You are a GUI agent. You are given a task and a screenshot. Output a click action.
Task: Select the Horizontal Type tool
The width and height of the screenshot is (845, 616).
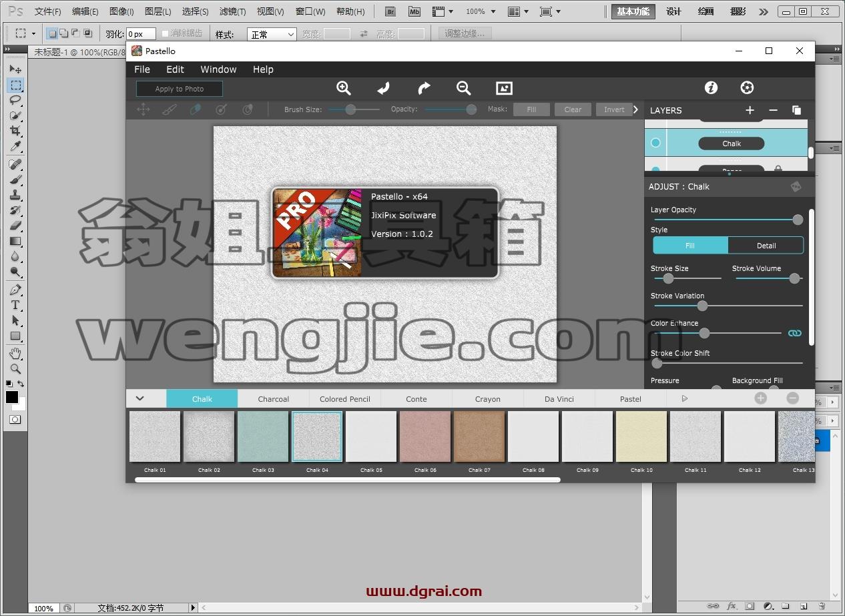[x=15, y=305]
